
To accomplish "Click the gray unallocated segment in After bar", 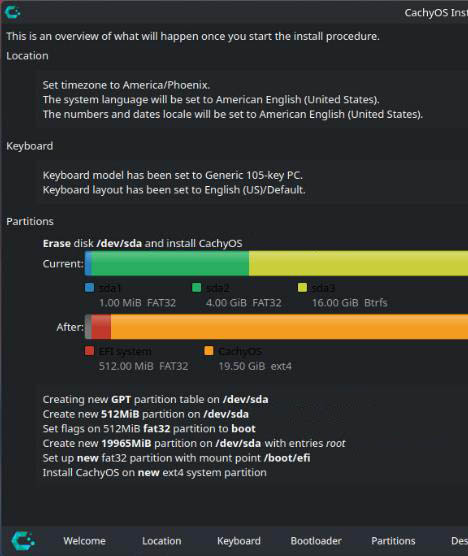I will click(x=88, y=327).
